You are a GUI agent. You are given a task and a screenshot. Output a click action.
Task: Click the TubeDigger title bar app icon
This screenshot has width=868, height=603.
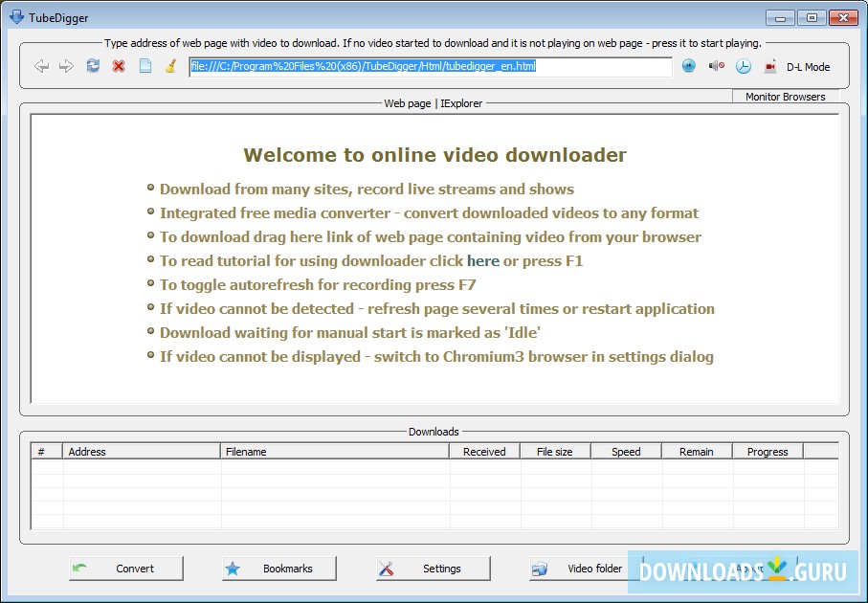[x=16, y=17]
